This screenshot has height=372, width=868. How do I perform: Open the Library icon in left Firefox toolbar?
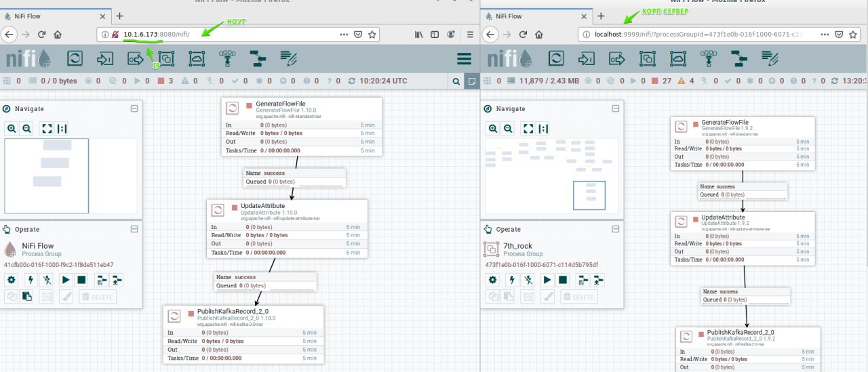(x=418, y=34)
